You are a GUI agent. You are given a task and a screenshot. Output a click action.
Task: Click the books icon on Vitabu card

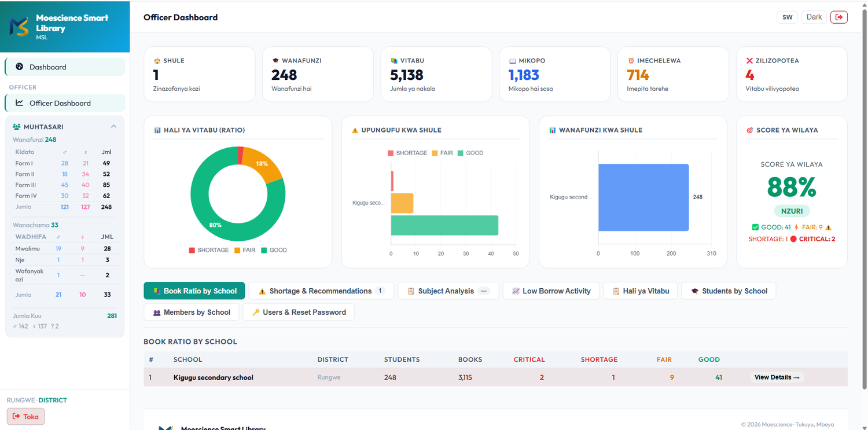tap(394, 61)
